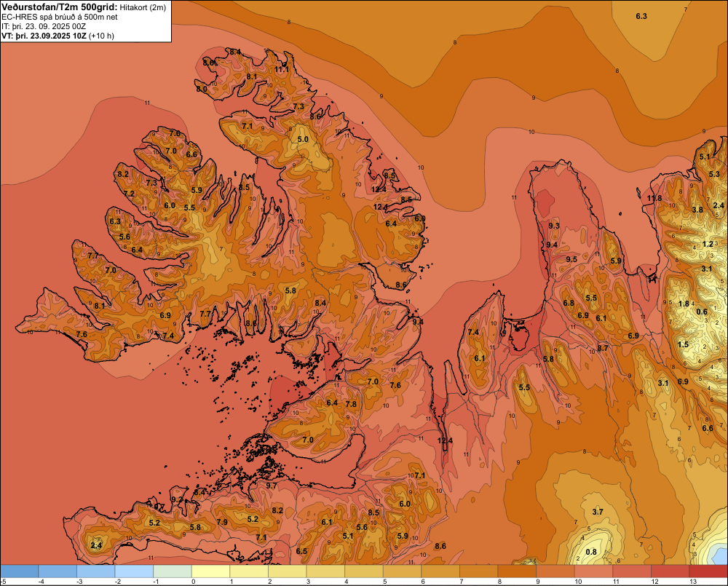Image resolution: width=728 pixels, height=586 pixels.
Task: Select the legend swatch between 5 and 6
Action: [x=402, y=571]
